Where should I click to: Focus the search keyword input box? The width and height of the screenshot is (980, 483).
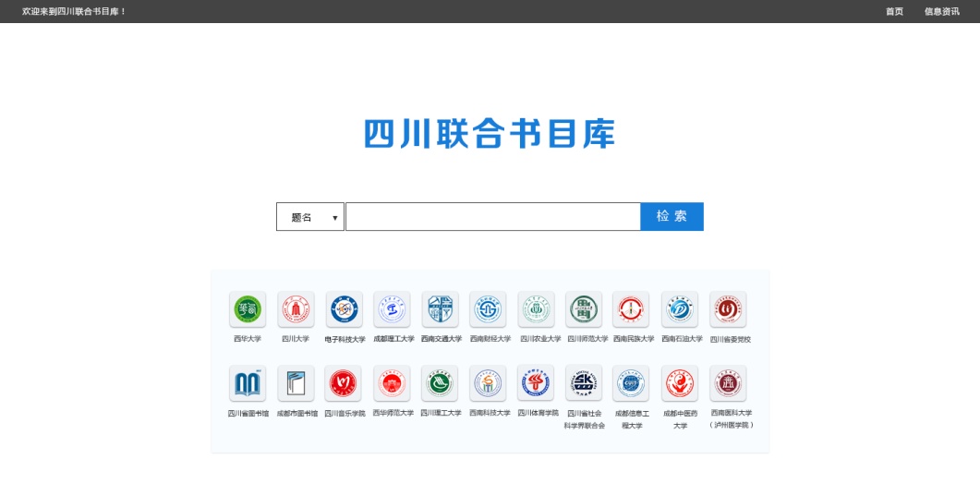pyautogui.click(x=493, y=217)
